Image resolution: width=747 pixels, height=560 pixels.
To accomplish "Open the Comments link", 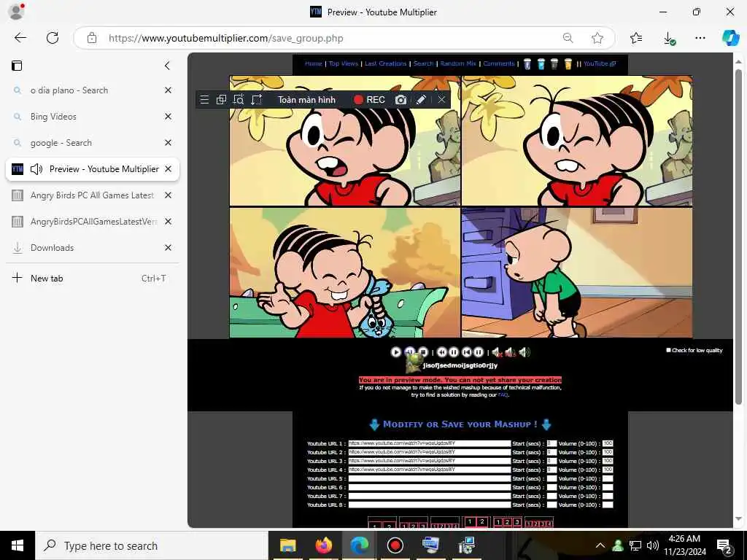I will click(499, 63).
